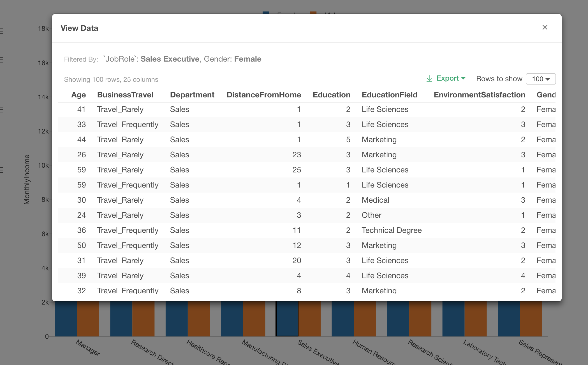Select the Age 41 cell
Screen dimensions: 588x365
tap(81, 109)
